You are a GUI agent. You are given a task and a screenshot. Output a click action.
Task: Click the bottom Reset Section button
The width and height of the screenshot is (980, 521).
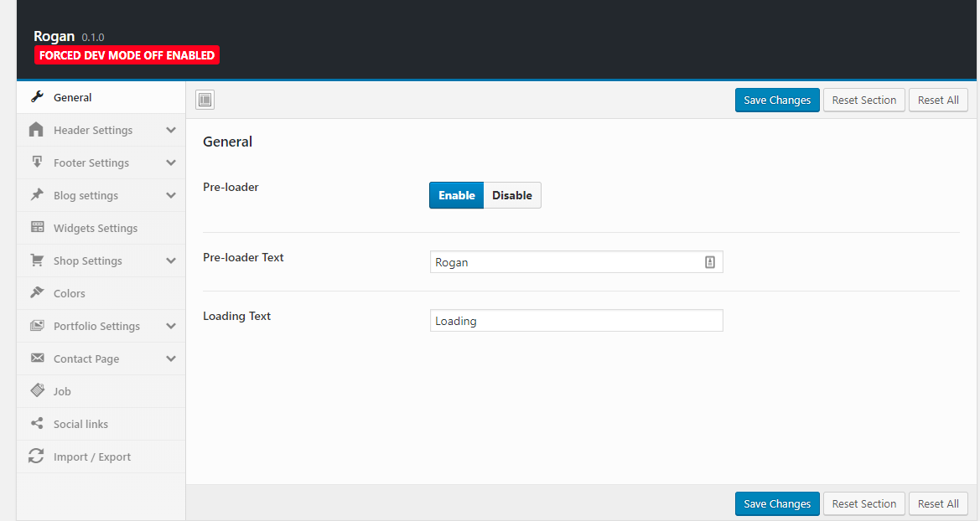[x=863, y=503]
